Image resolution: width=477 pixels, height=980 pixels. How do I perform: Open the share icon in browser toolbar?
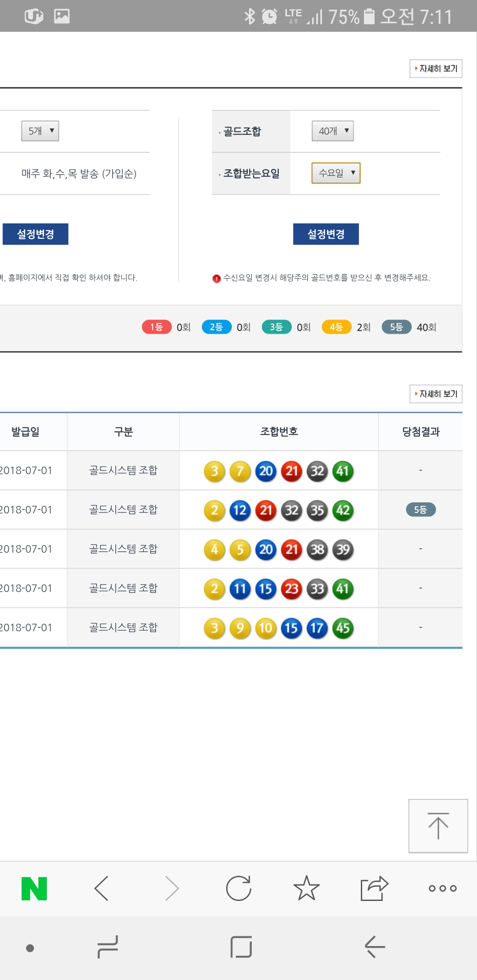[x=374, y=888]
